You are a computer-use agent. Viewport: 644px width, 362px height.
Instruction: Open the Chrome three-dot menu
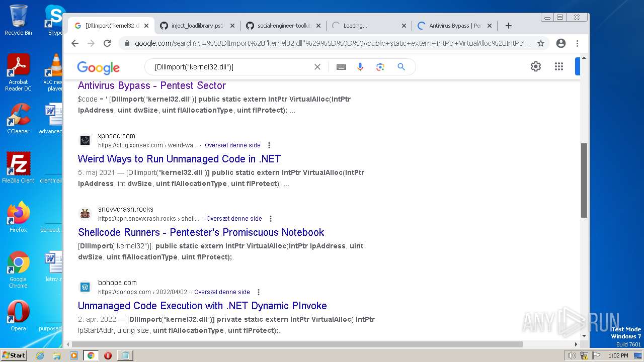(578, 43)
